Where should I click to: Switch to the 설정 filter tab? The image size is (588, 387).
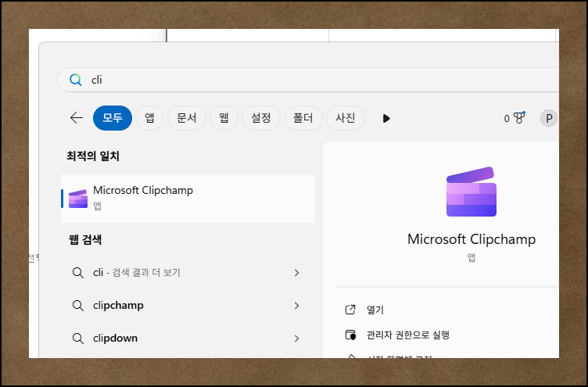[261, 118]
